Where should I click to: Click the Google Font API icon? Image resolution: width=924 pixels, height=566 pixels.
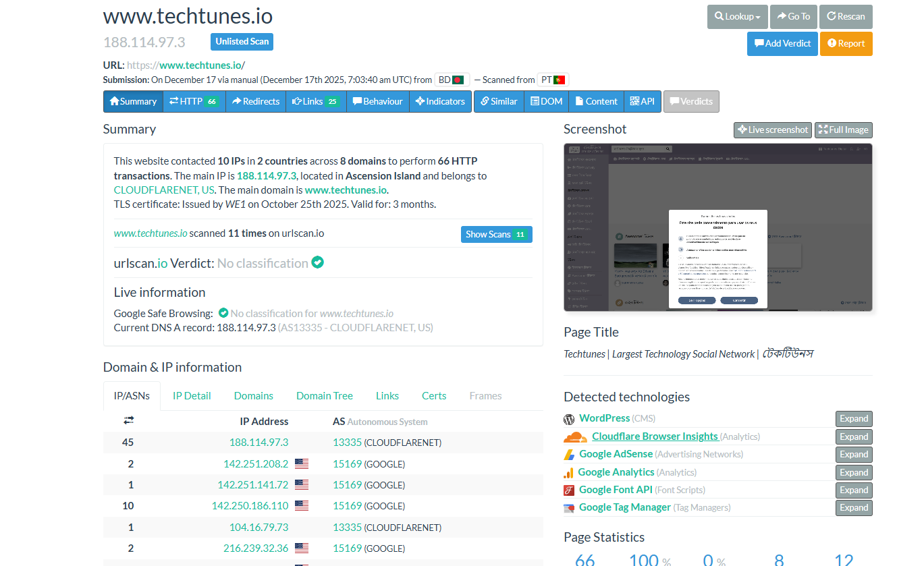coord(568,489)
